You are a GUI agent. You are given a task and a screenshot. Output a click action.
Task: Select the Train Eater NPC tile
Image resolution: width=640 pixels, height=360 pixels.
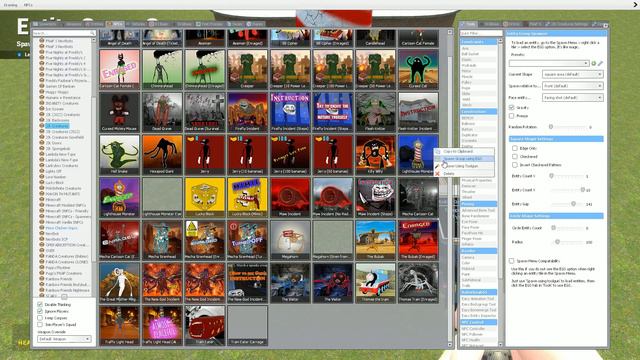(204, 325)
